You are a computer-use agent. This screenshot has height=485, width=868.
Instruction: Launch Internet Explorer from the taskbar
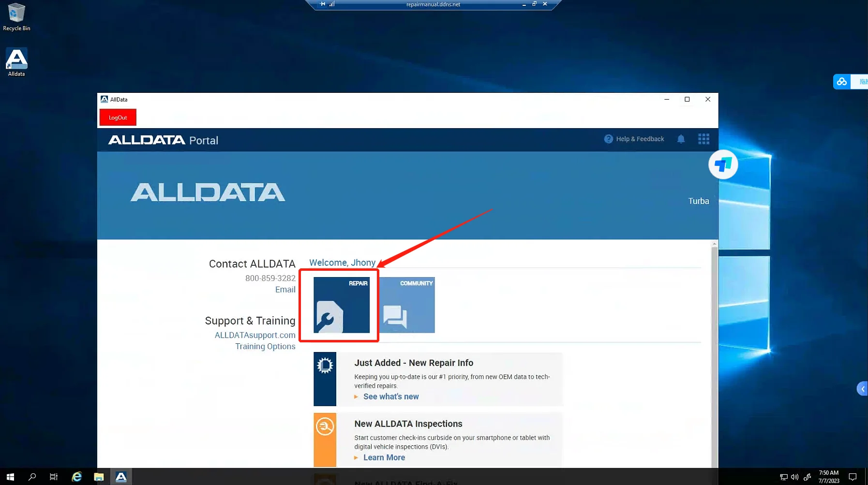tap(76, 477)
